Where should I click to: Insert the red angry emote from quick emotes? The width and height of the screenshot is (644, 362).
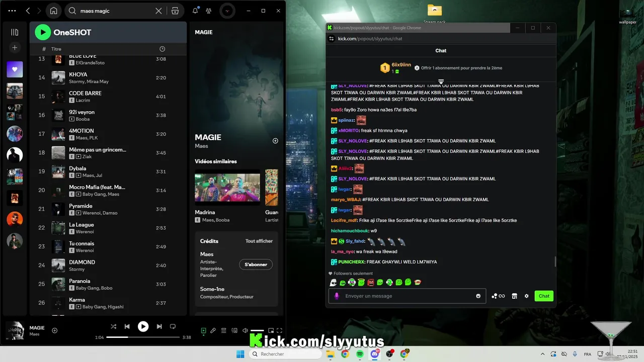[371, 283]
